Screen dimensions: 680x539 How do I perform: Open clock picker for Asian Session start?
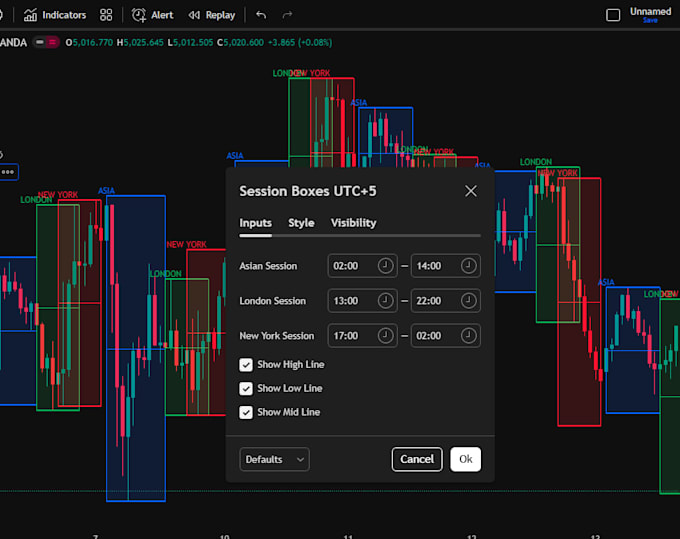pos(385,265)
